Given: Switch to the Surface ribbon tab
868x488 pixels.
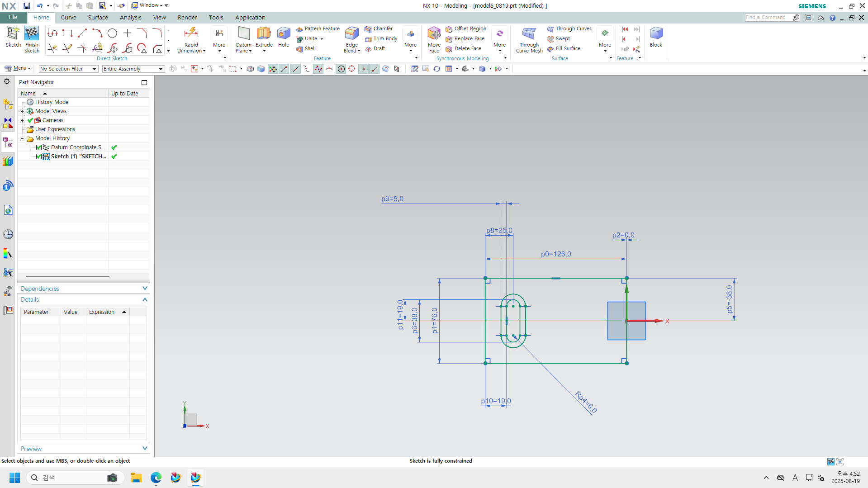Looking at the screenshot, I should [x=98, y=18].
